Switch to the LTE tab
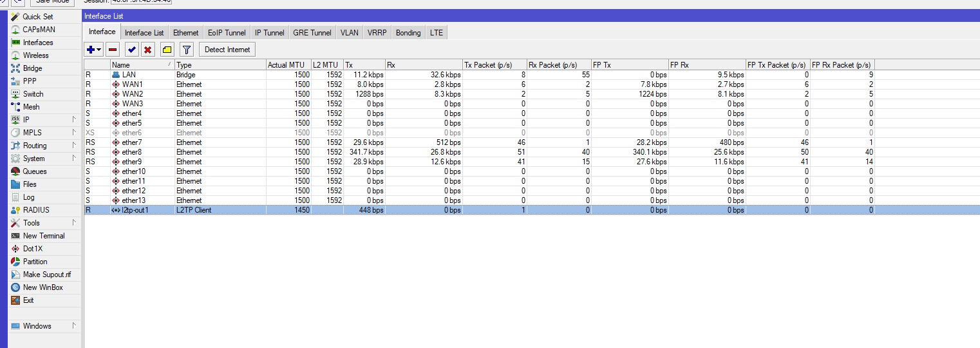The image size is (980, 348). 437,32
